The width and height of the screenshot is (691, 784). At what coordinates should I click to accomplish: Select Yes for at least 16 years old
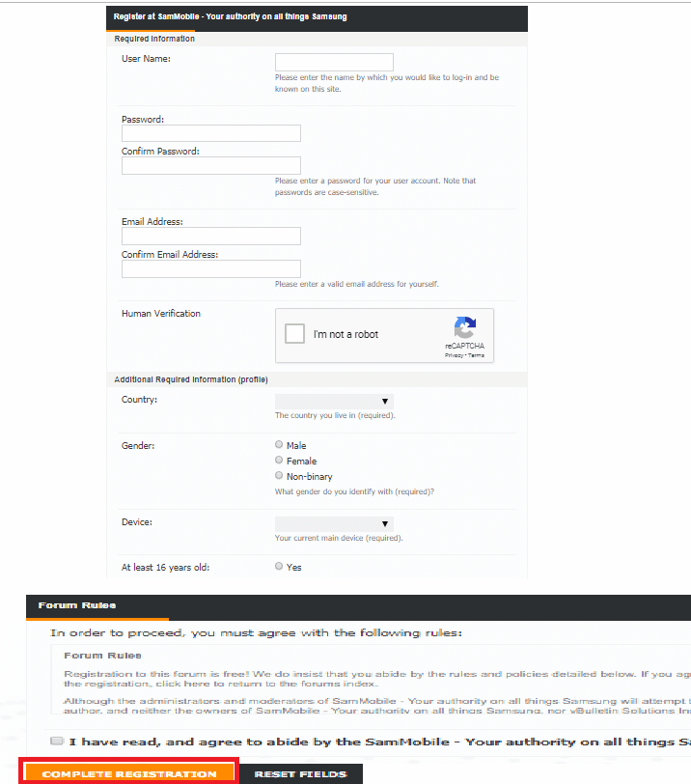tap(279, 566)
